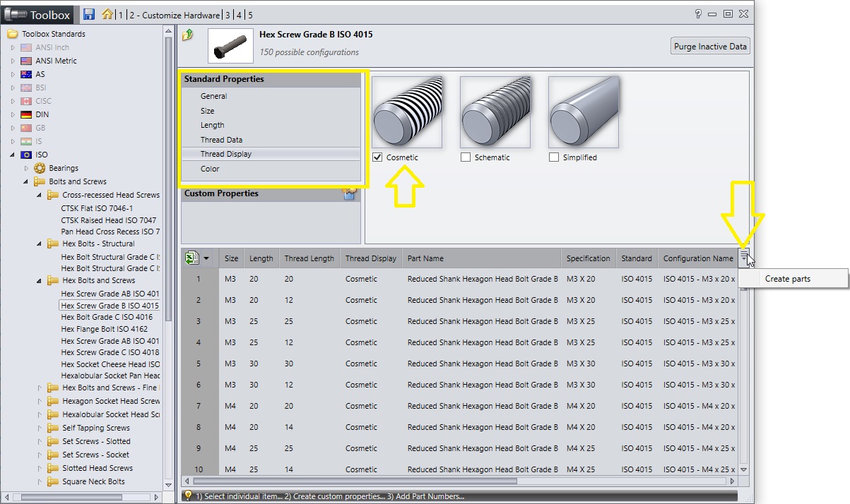Click the Bearings folder icon

click(x=40, y=168)
